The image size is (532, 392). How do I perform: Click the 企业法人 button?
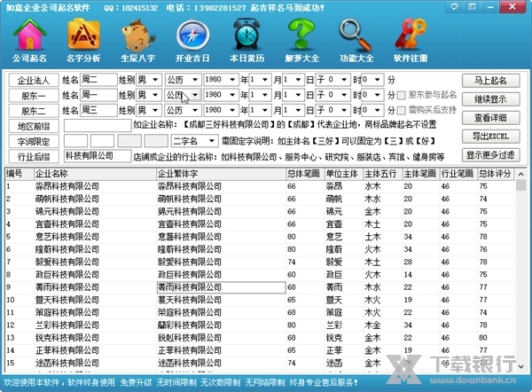click(x=34, y=80)
